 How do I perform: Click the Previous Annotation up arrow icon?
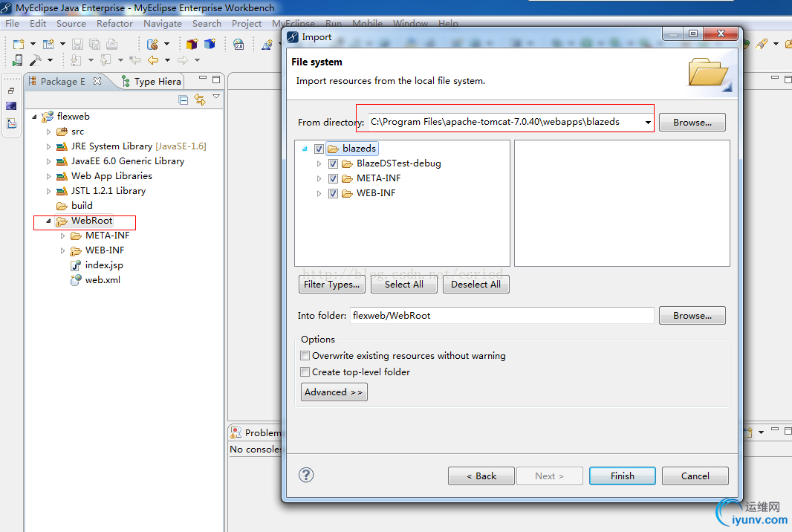tap(106, 60)
